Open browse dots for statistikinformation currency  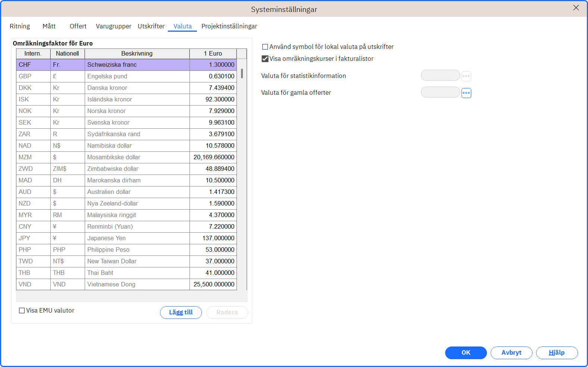(x=466, y=76)
